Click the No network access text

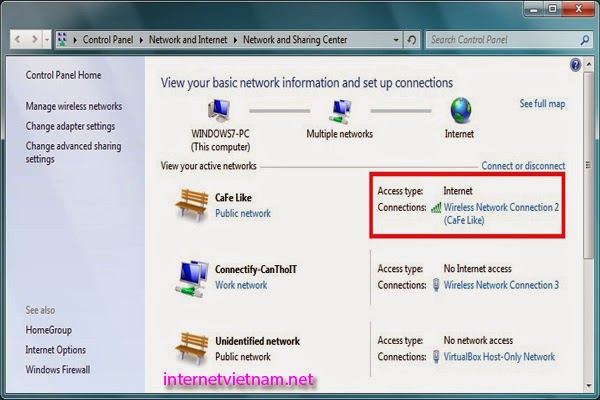tap(478, 340)
